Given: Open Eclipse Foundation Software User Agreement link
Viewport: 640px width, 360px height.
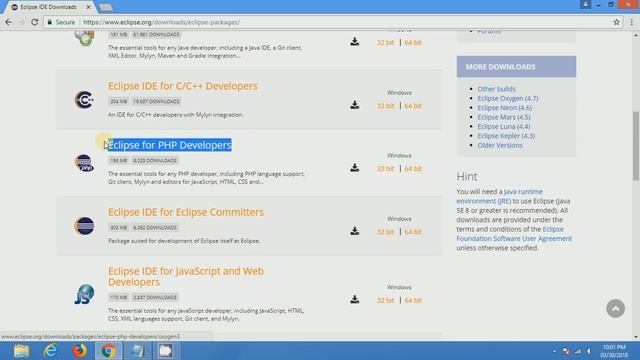Looking at the screenshot, I should click(x=514, y=234).
